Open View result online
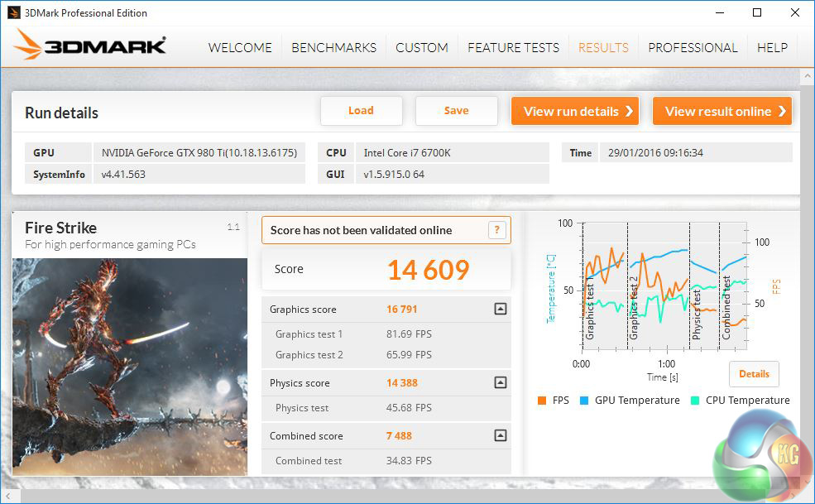This screenshot has height=504, width=815. pyautogui.click(x=722, y=111)
